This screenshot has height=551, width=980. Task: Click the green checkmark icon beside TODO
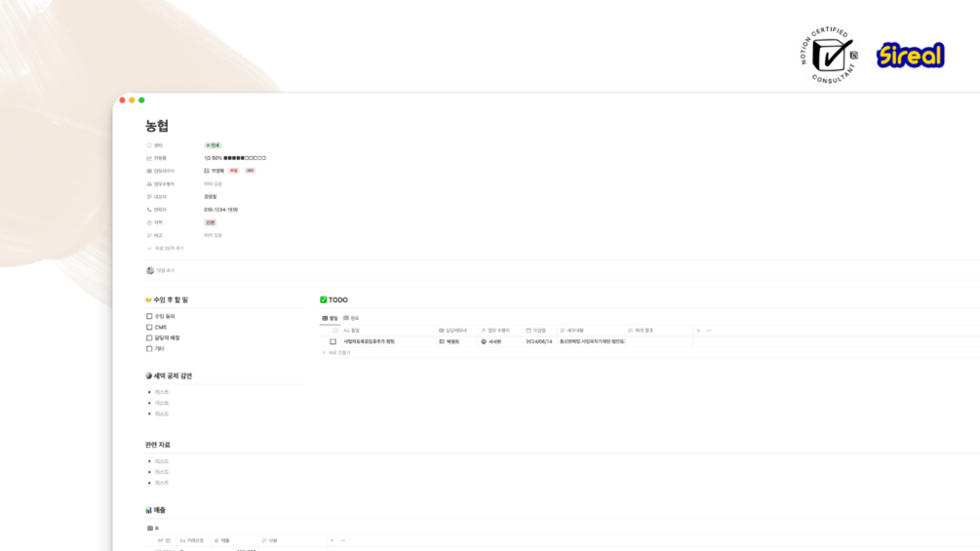tap(323, 299)
